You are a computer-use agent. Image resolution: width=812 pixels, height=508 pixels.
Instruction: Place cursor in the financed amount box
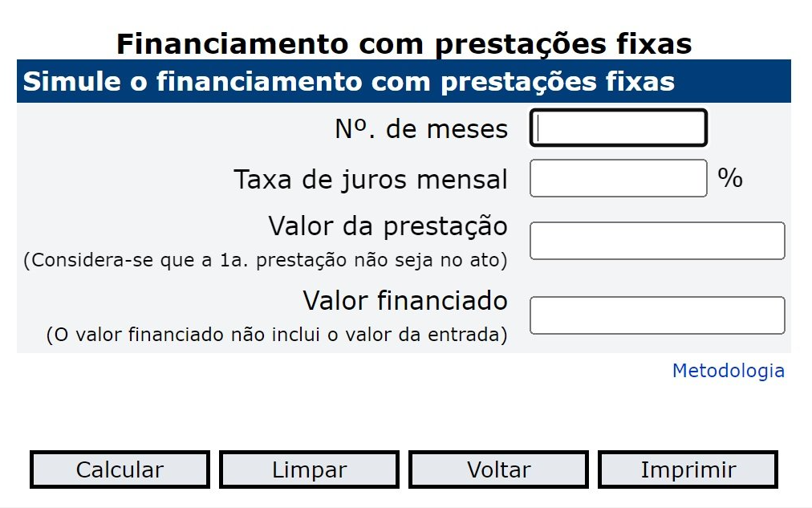click(657, 315)
